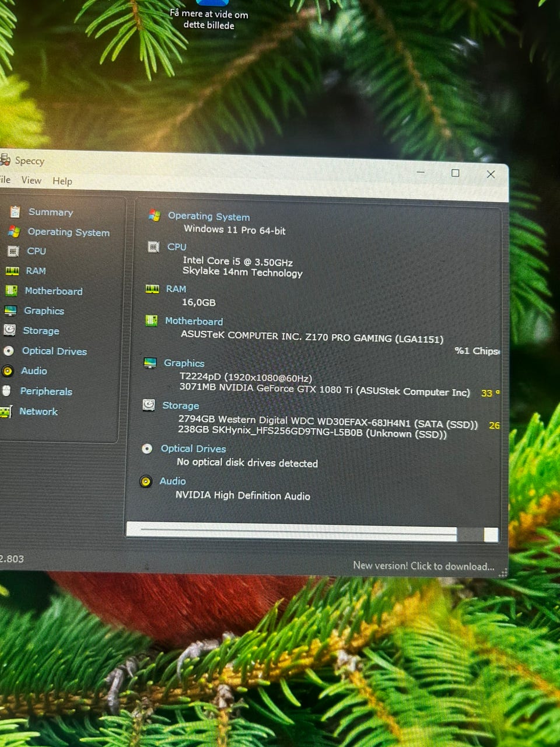Click the Optical Drives disc icon in summary pane
Viewport: 560px width, 747px height.
148,448
